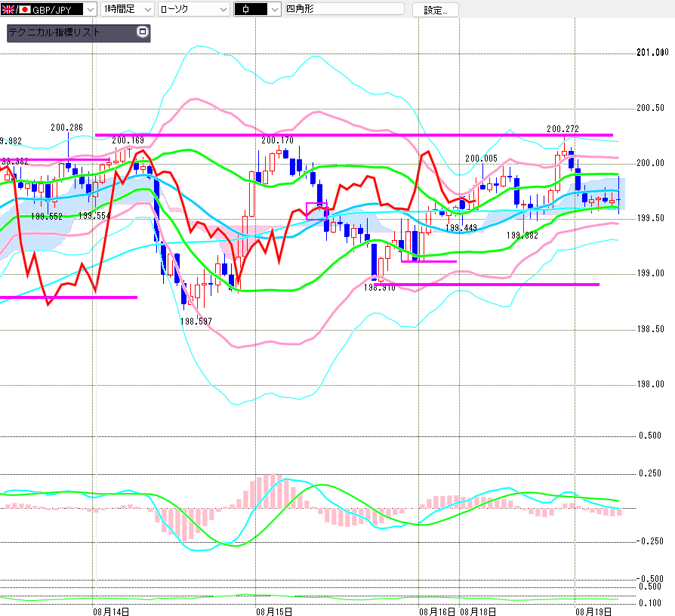
Task: Click the 199.449 price label
Action: tap(461, 228)
